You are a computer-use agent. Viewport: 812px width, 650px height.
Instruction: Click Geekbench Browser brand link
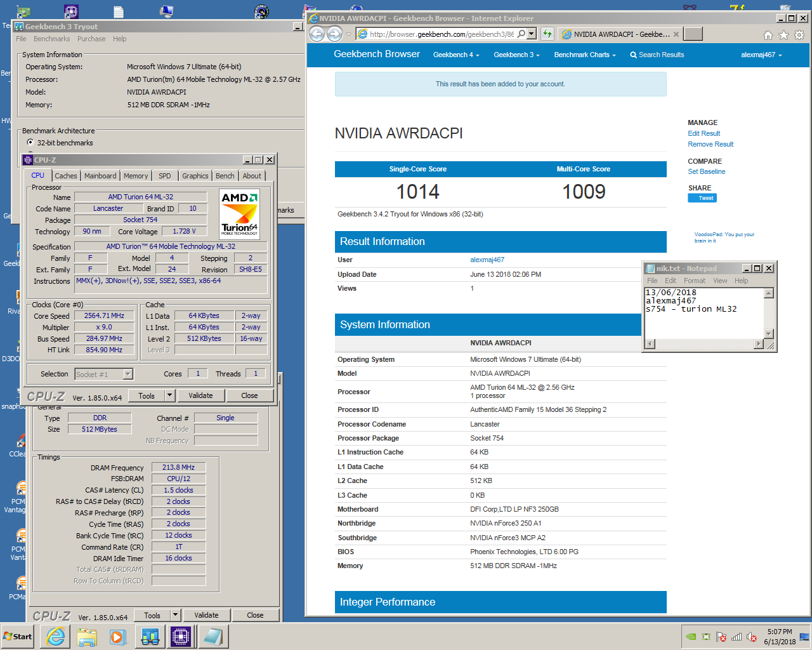tap(377, 54)
